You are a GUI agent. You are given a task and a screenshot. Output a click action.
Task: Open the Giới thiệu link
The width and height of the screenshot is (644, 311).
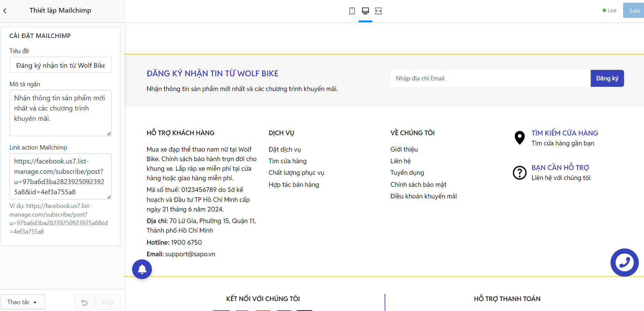click(x=404, y=150)
